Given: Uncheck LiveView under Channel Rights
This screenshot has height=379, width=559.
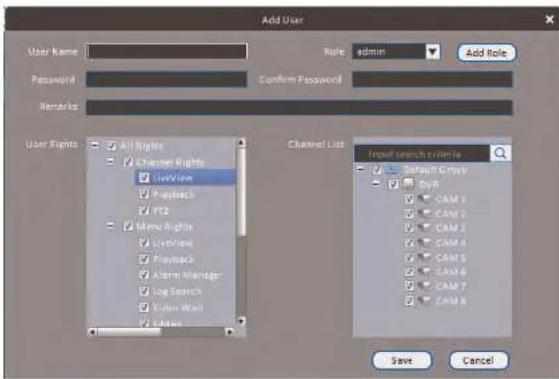Looking at the screenshot, I should tap(144, 178).
